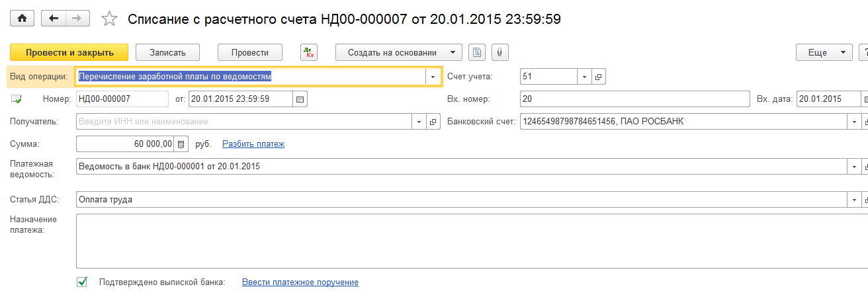
Task: Open calendar picker for document date
Action: 300,99
